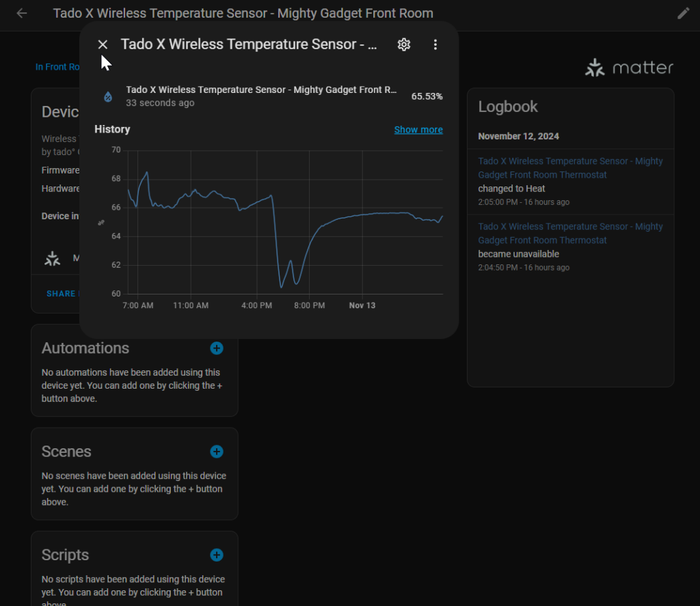Open thermostat link above 'became unavailable'
This screenshot has height=606, width=700.
[570, 233]
